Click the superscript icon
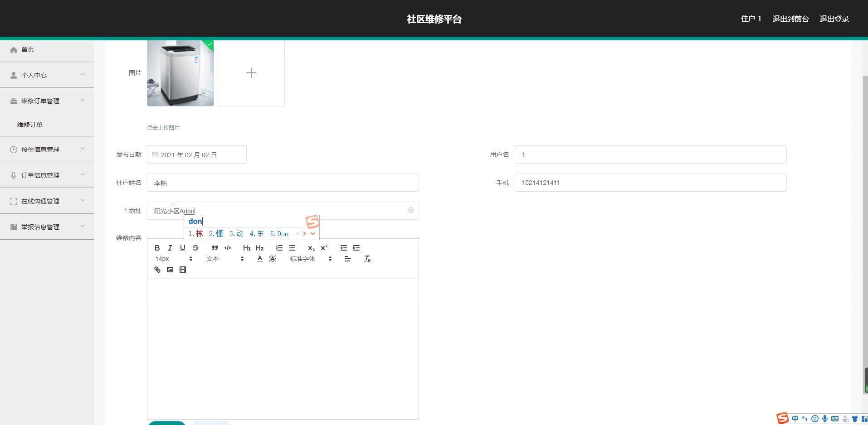The image size is (868, 425). pyautogui.click(x=324, y=248)
